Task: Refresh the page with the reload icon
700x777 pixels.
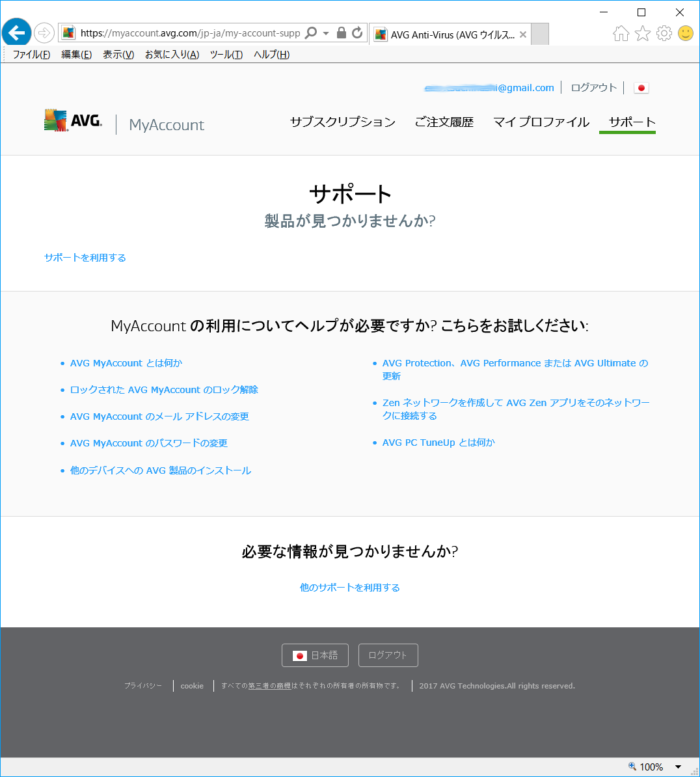Action: click(357, 33)
